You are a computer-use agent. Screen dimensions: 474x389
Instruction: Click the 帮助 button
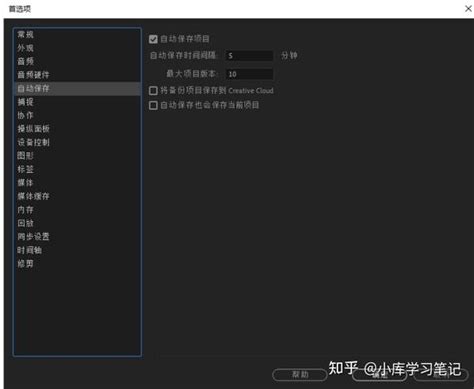click(300, 375)
